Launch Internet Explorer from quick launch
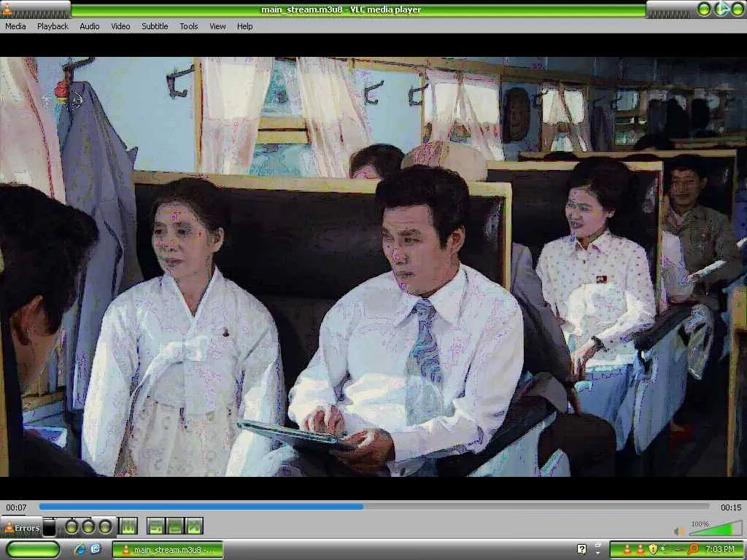Screen dimensions: 747x560 point(80,550)
